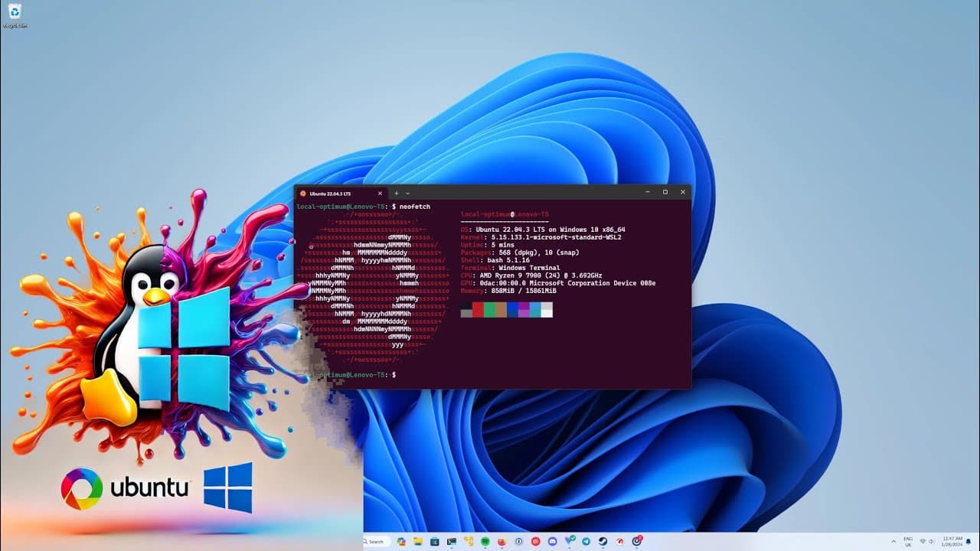Viewport: 980px width, 551px height.
Task: Show hidden system tray icons chevron
Action: [893, 541]
